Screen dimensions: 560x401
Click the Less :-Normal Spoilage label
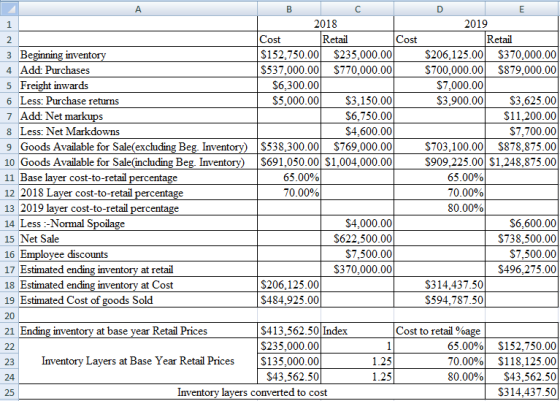click(x=72, y=224)
